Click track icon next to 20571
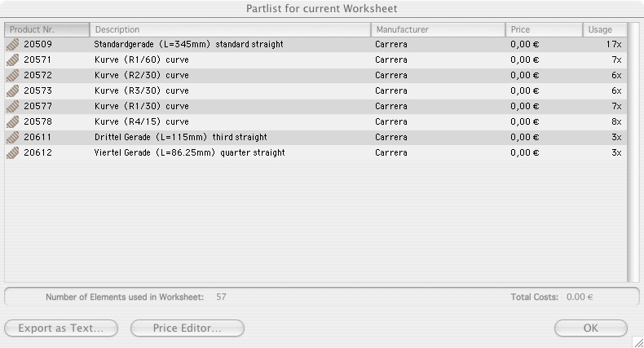The image size is (644, 348). coord(12,60)
